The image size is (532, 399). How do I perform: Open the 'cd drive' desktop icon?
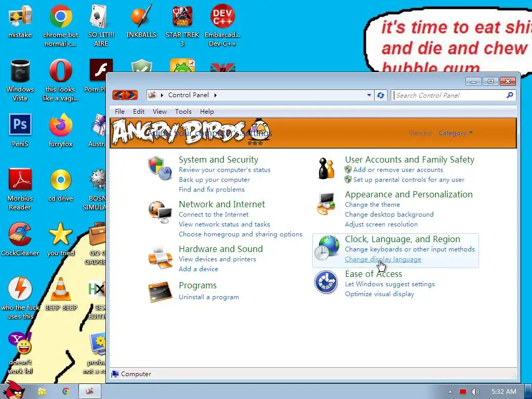coord(60,185)
